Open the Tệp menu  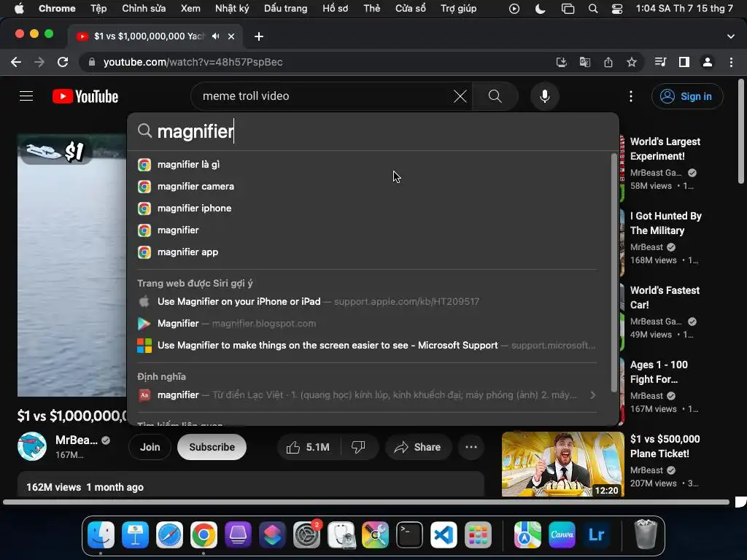[98, 8]
